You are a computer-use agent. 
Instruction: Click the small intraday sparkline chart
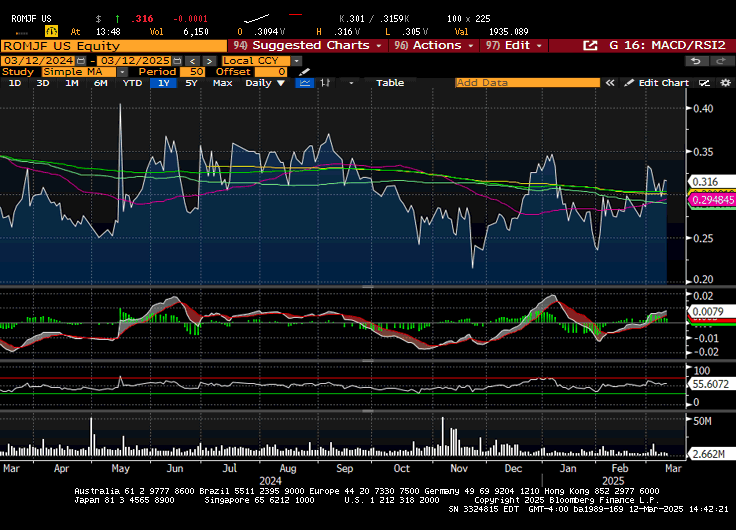(257, 19)
